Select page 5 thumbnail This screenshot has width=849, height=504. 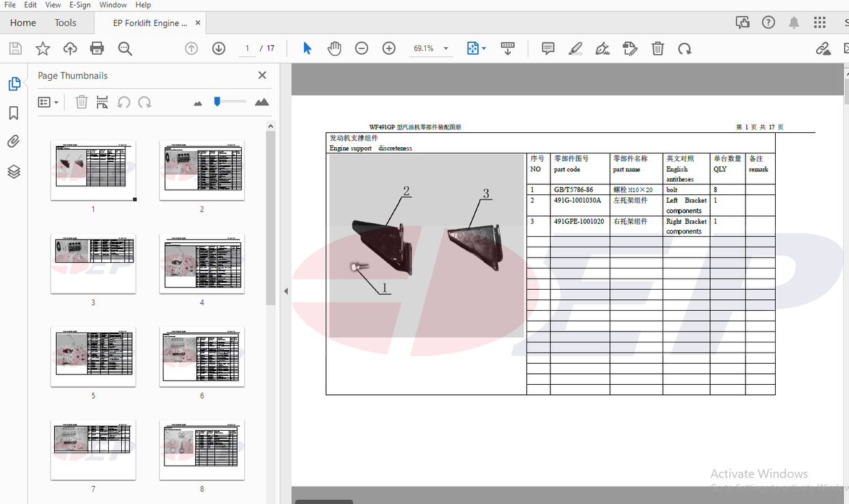tap(93, 356)
